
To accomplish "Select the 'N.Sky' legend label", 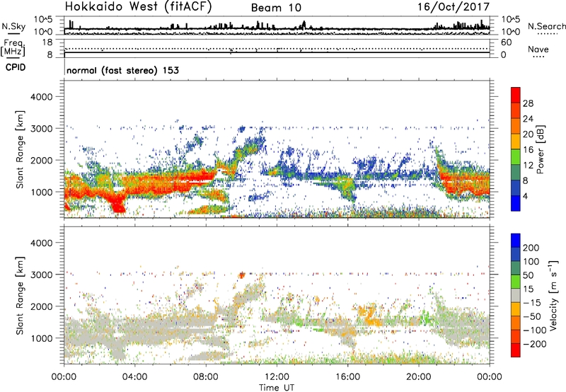I will (x=13, y=26).
